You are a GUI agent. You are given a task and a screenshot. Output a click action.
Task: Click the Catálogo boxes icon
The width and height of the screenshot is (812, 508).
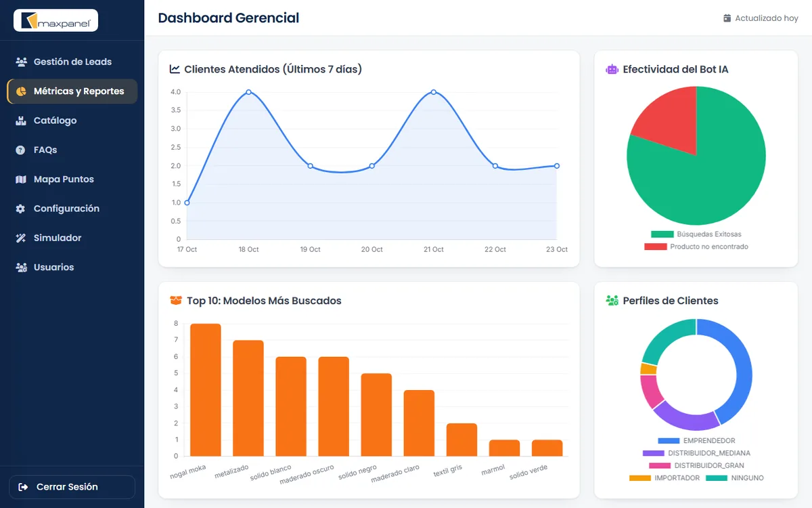[x=20, y=121]
